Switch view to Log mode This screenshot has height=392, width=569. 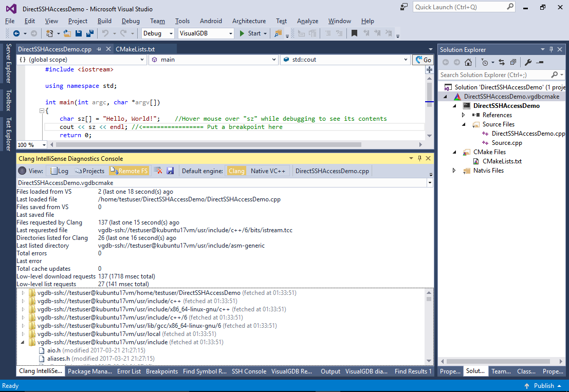(60, 171)
